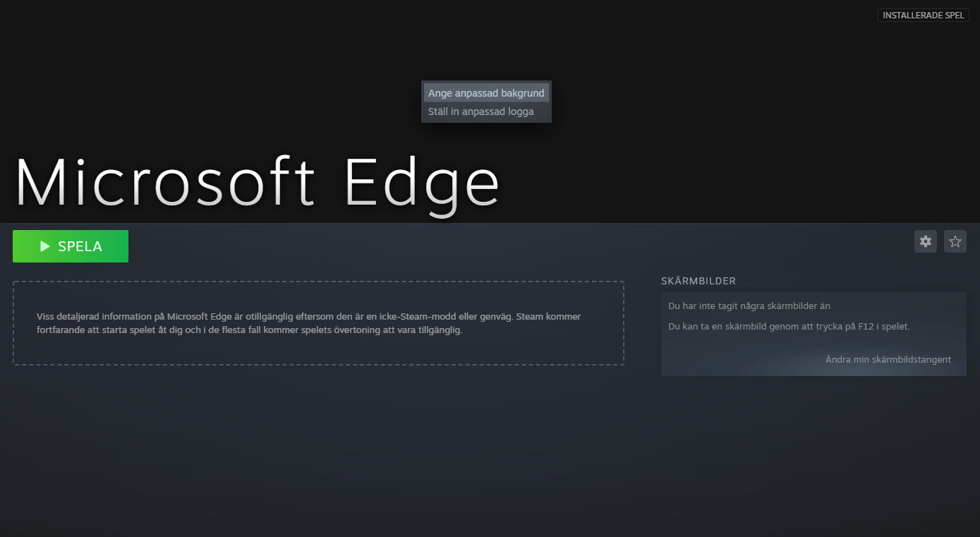Screen dimensions: 980x537
Task: Choose 'Ställ in anpassad logga' menu entry
Action: tap(481, 111)
